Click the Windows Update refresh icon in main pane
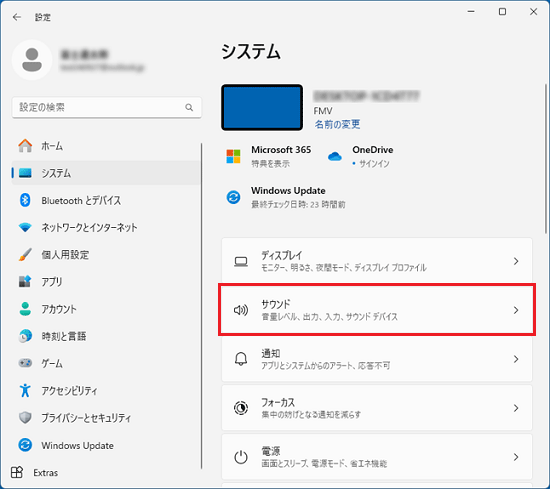Screen dimensions: 550x489 point(233,197)
